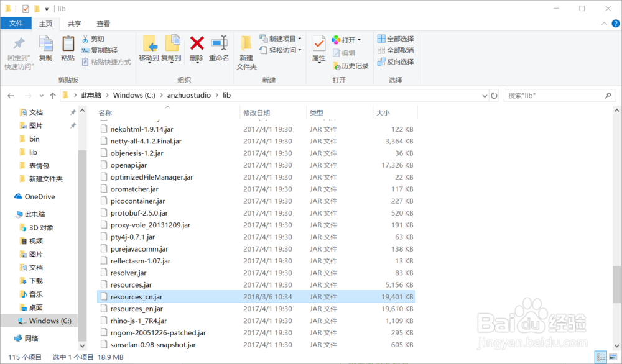Click the New folder icon
This screenshot has width=622, height=364.
(246, 43)
